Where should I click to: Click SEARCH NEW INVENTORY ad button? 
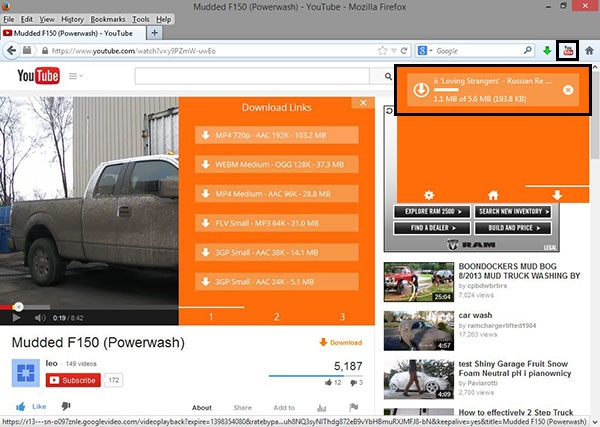(x=513, y=211)
